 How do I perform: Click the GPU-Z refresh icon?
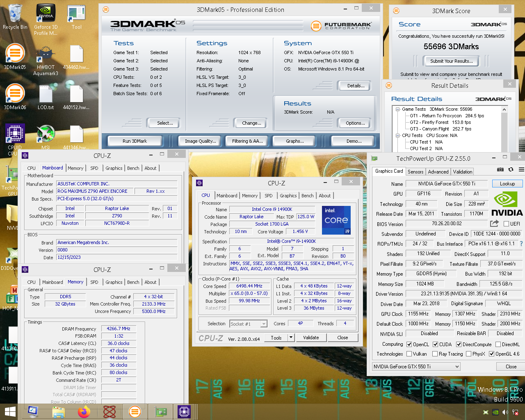point(511,169)
